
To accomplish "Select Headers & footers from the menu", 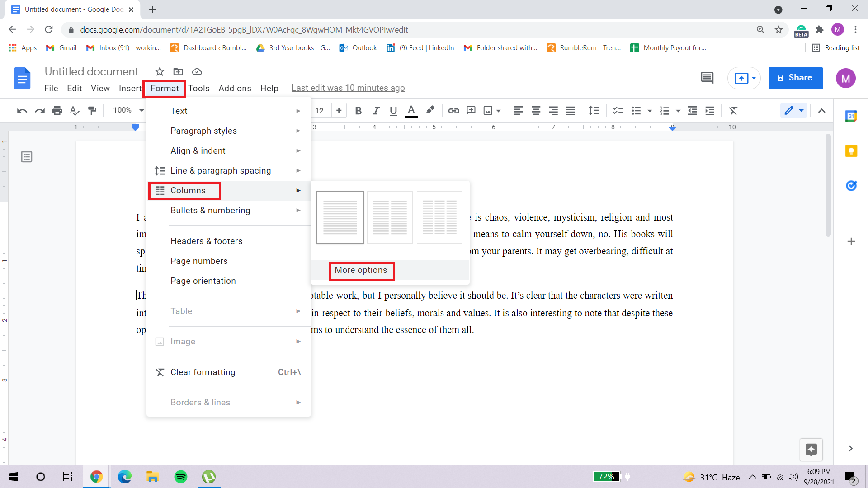I will click(206, 241).
